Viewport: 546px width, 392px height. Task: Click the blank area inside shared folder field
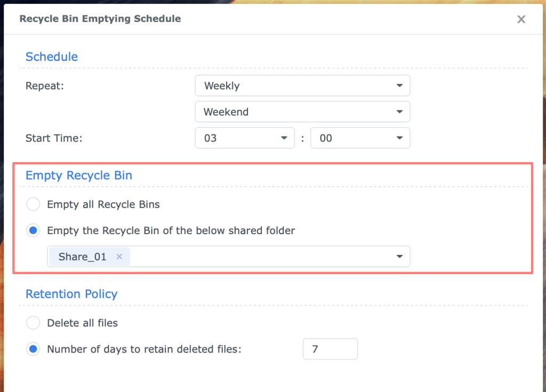coord(261,257)
